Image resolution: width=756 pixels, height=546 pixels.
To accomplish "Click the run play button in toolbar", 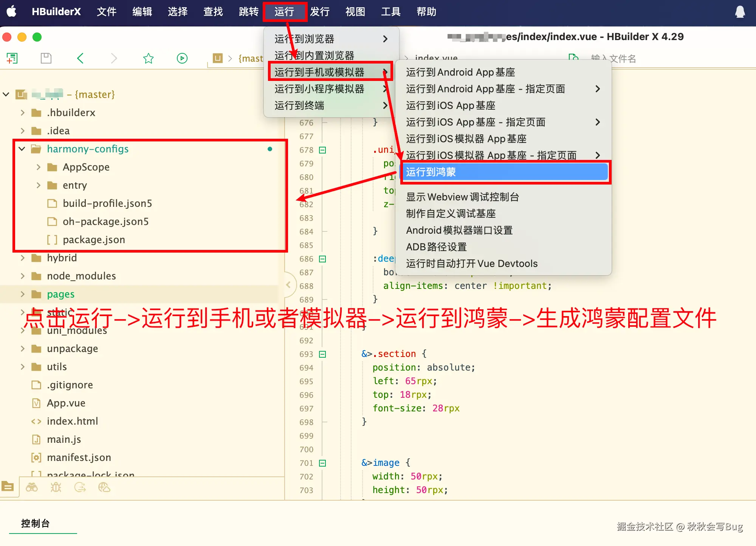I will pos(182,58).
